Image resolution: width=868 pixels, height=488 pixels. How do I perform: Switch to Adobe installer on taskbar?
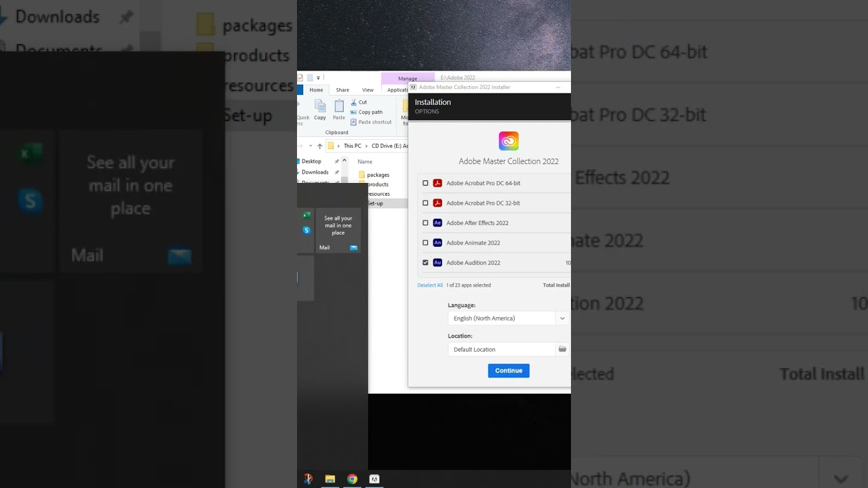374,479
